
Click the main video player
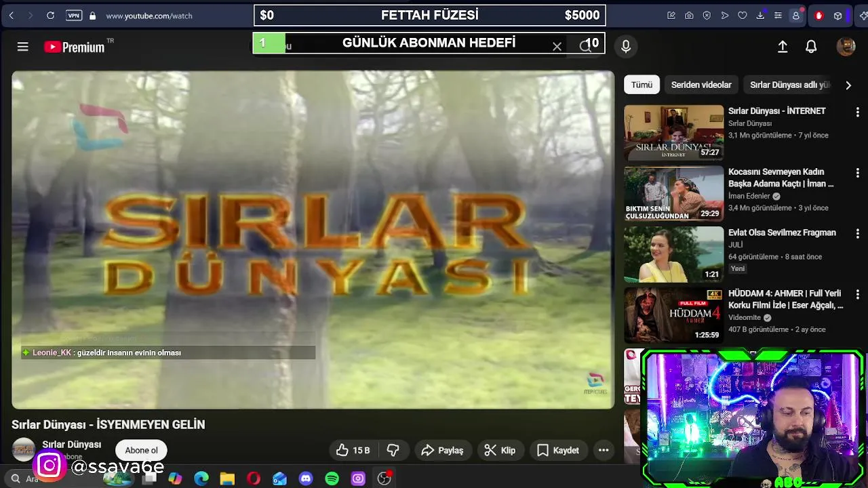313,240
